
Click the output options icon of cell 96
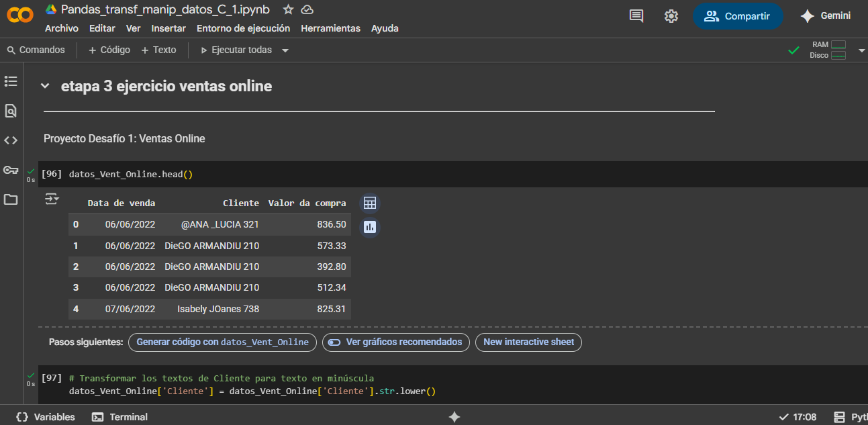point(52,199)
